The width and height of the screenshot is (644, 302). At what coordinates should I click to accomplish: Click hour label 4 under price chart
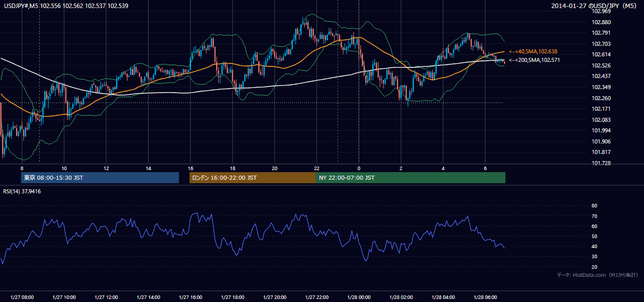[x=443, y=168]
